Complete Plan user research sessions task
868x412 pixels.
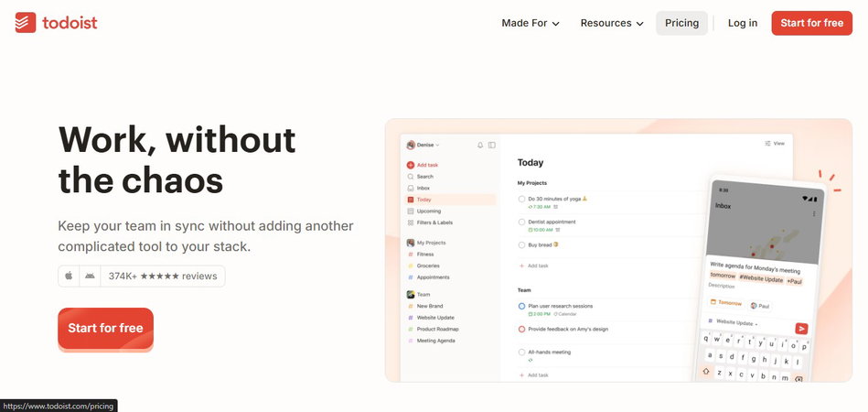521,306
